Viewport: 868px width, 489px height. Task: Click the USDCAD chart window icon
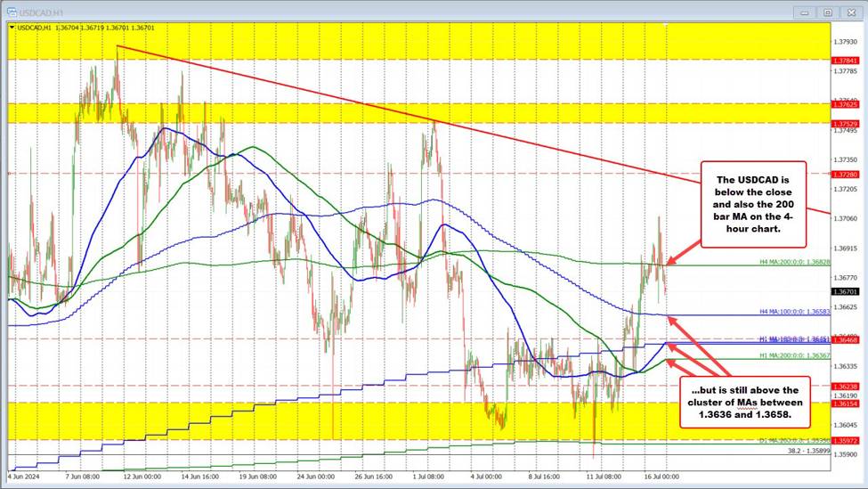coord(12,12)
